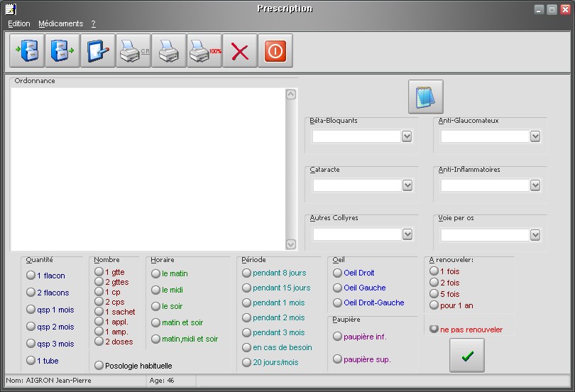Select qsp 3 mois quantity

[50, 344]
